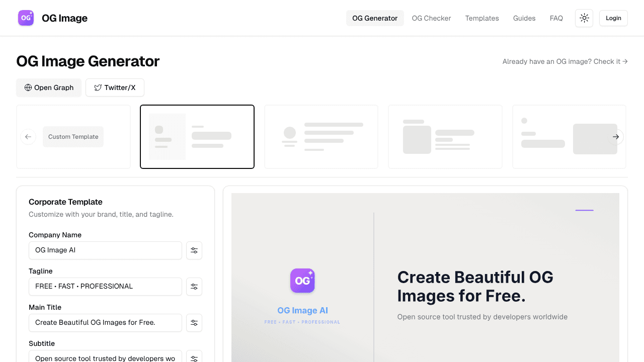Open Company Name settings sliders icon
The height and width of the screenshot is (362, 644).
click(x=194, y=250)
